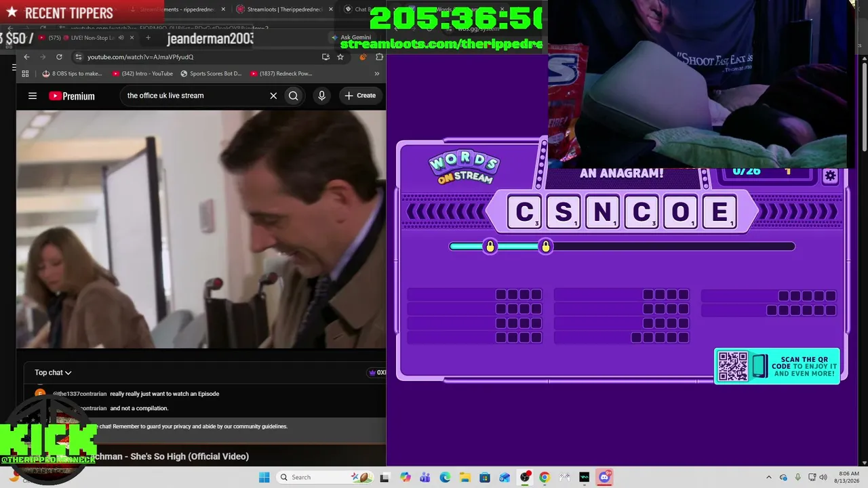Submit the YouTube search with magnifier button
This screenshot has height=488, width=868.
coord(293,96)
